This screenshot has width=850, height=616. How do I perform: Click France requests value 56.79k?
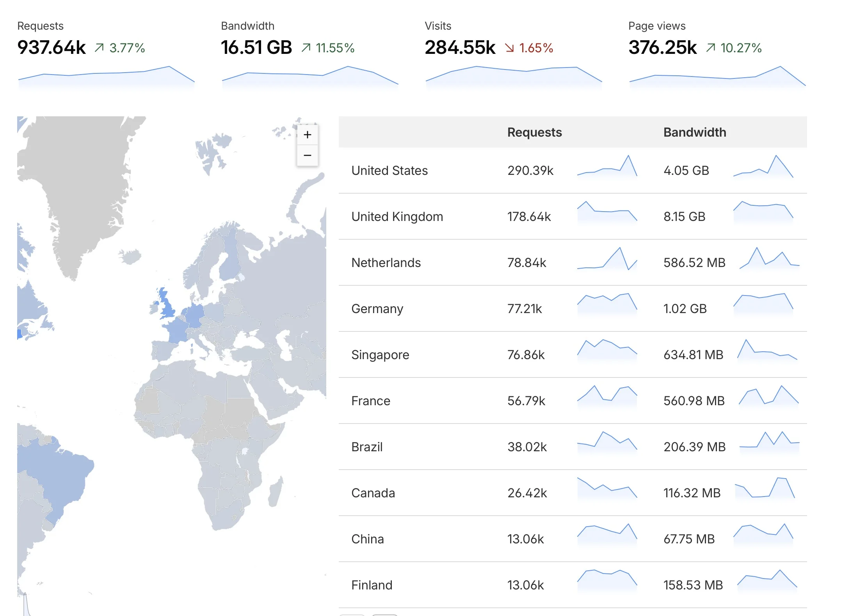pos(526,401)
